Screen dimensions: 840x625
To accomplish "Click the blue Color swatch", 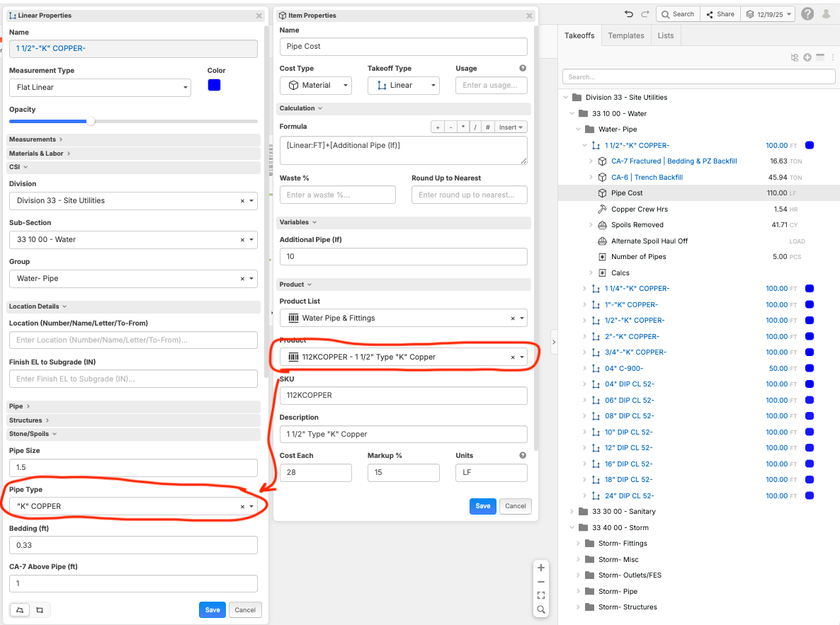I will [214, 85].
